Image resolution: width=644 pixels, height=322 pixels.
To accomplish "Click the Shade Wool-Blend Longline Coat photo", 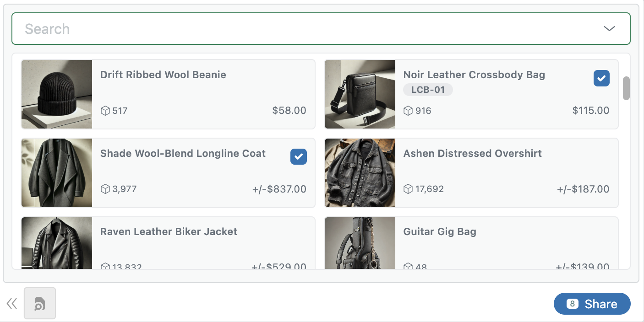I will 56,172.
